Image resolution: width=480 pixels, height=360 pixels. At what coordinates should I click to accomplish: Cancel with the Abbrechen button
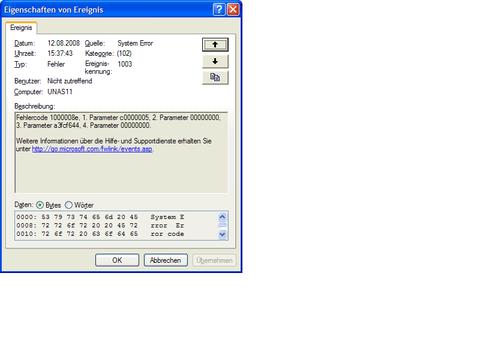click(x=166, y=260)
